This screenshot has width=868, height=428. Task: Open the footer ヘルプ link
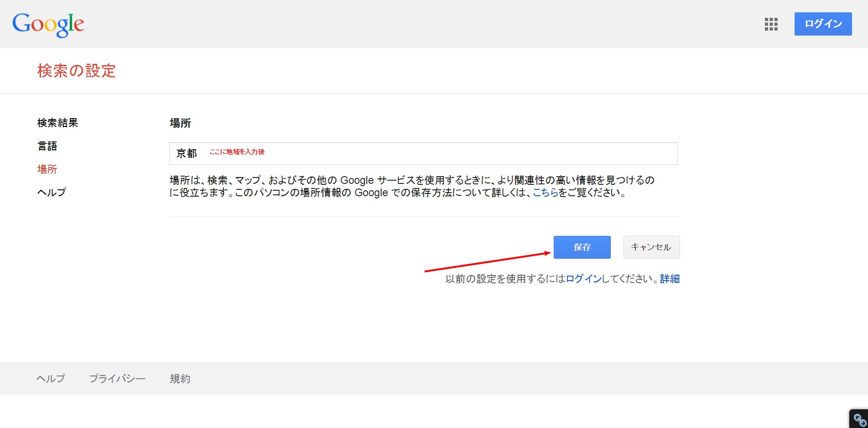(x=51, y=379)
